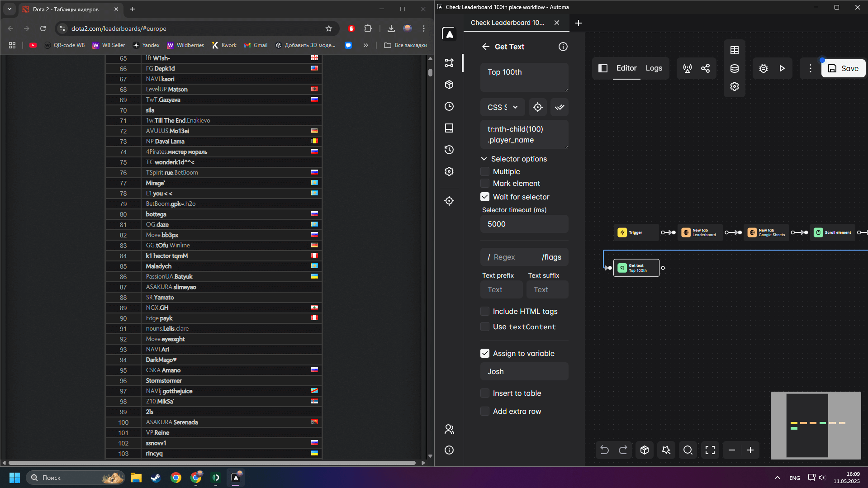The height and width of the screenshot is (488, 868).
Task: Open the workflow table icon
Action: [x=735, y=50]
